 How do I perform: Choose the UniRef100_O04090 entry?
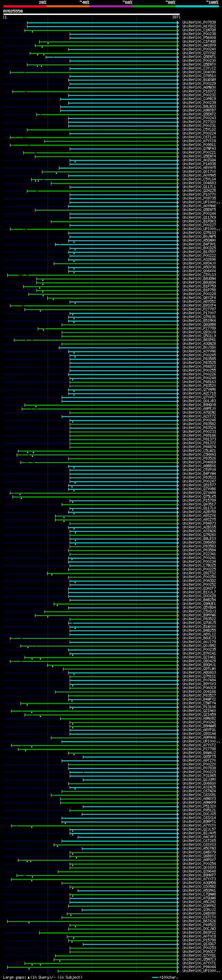[x=199, y=72]
